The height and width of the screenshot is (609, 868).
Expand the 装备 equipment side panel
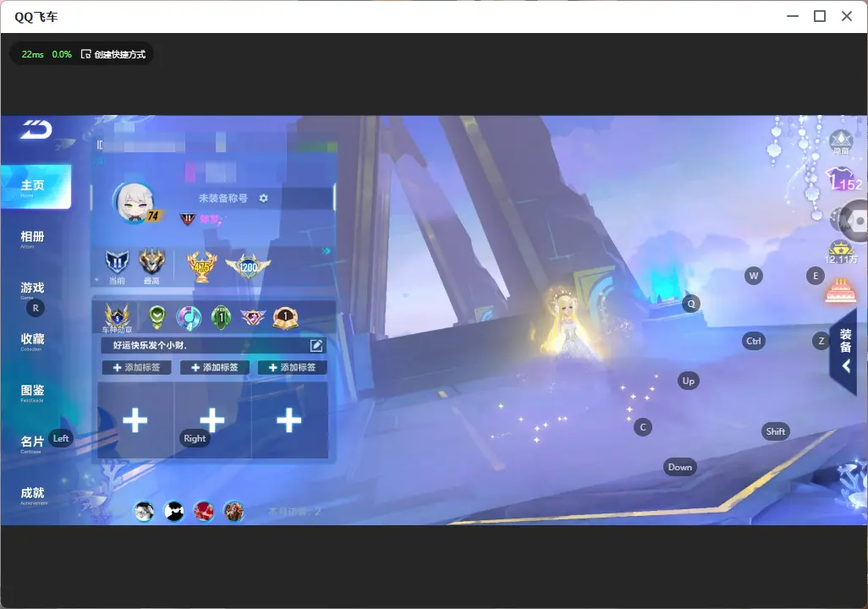[x=846, y=350]
